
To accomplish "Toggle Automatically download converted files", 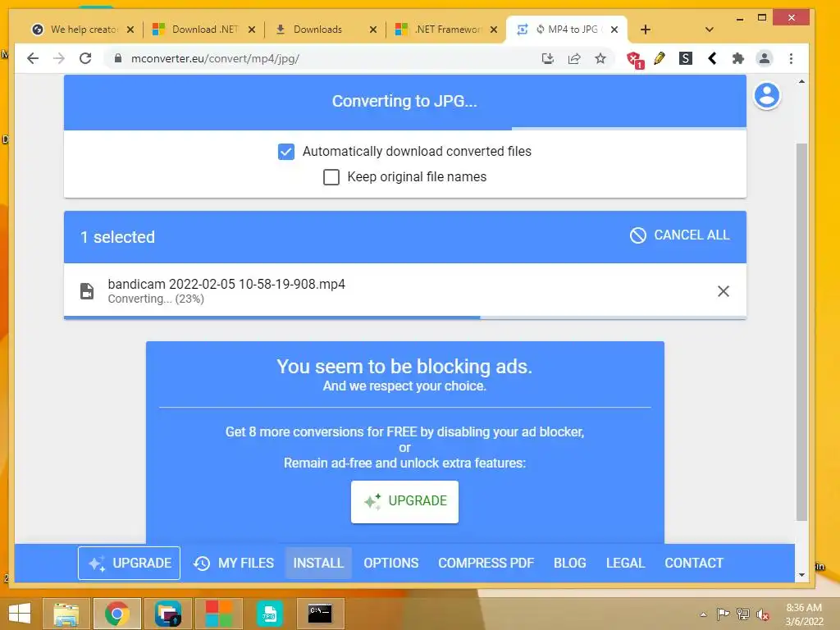I will [x=286, y=152].
